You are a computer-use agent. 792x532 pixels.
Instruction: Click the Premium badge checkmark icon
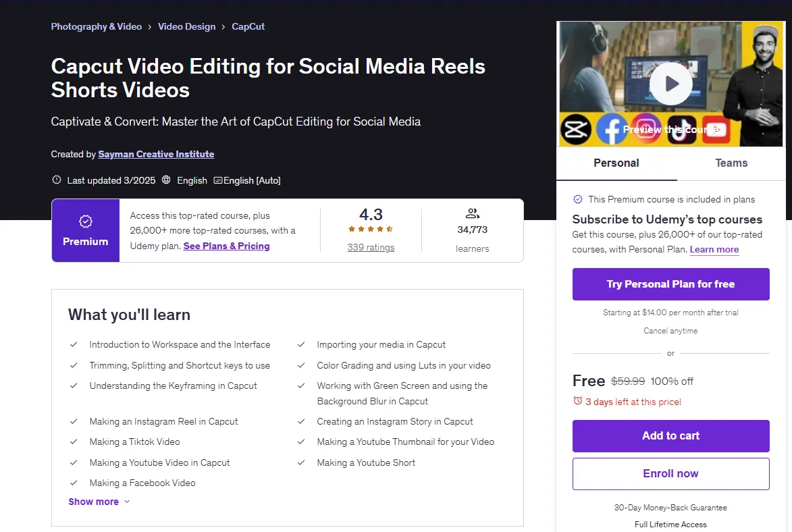85,221
